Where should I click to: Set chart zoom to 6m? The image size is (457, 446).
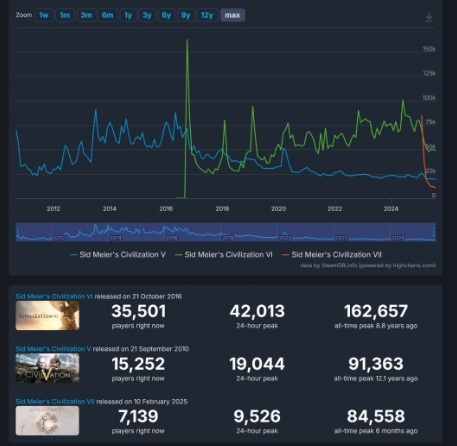click(107, 15)
